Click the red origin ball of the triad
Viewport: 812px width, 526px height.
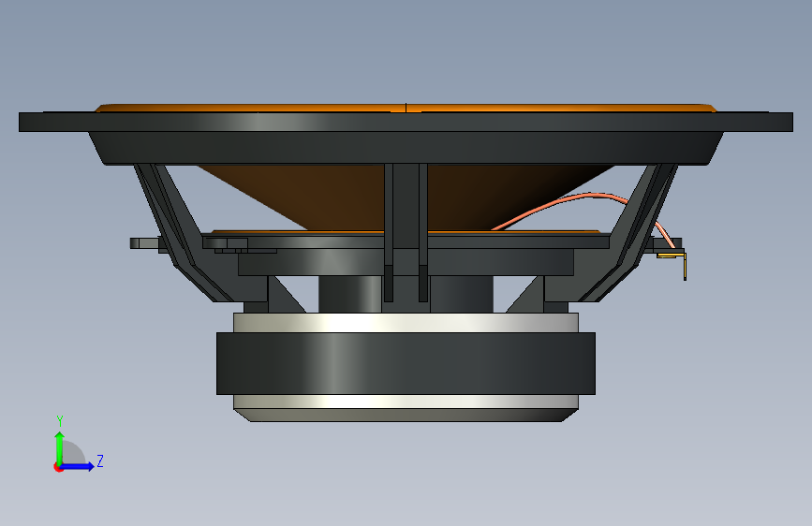[58, 467]
